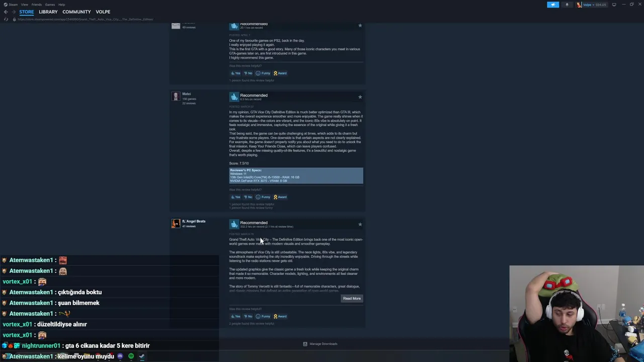This screenshot has width=644, height=362.
Task: Switch to the COMMUNITY tab
Action: pos(76,12)
